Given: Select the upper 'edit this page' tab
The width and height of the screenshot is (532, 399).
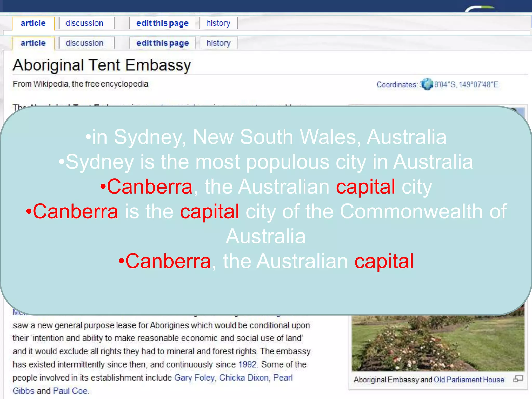Looking at the screenshot, I should click(162, 23).
